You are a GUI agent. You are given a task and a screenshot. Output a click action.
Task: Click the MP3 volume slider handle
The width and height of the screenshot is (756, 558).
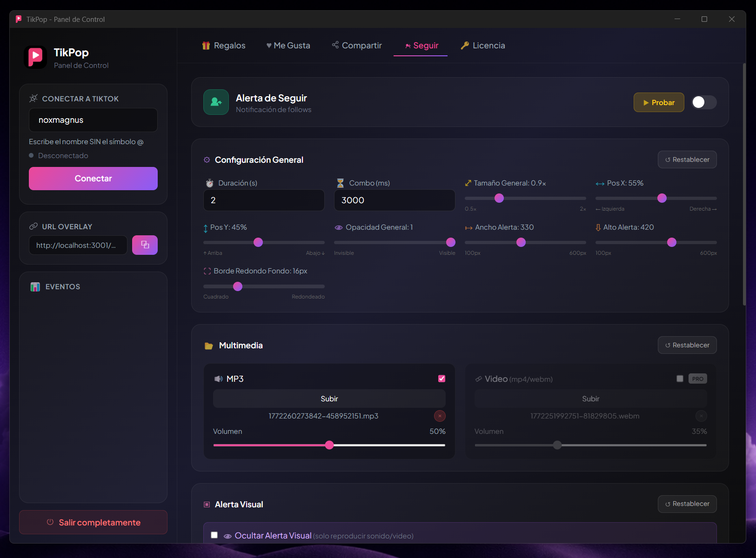point(329,445)
